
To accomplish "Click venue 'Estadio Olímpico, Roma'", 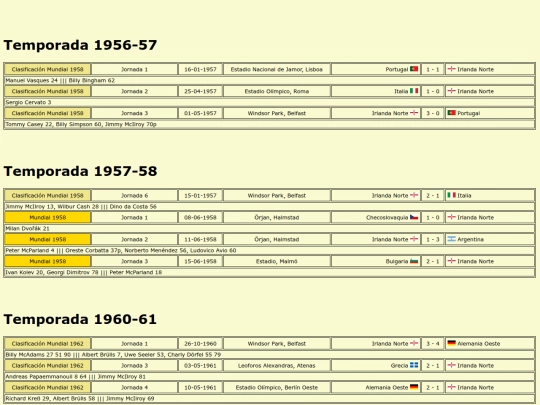I will click(x=277, y=91).
